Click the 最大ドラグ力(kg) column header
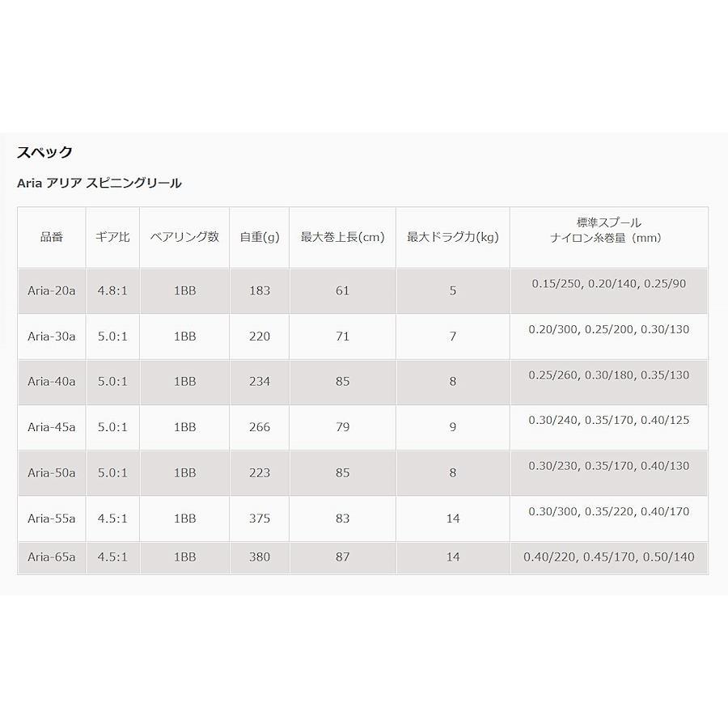Viewport: 728px width, 728px height. [452, 237]
